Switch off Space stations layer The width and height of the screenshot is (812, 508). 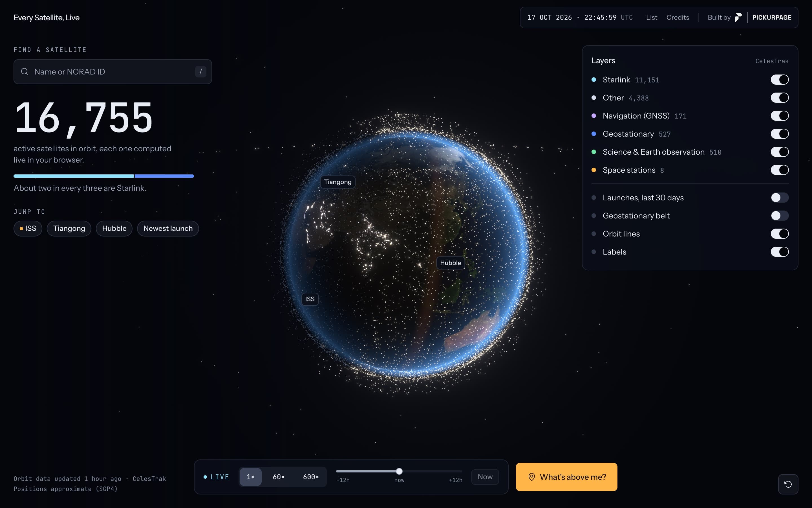click(780, 170)
